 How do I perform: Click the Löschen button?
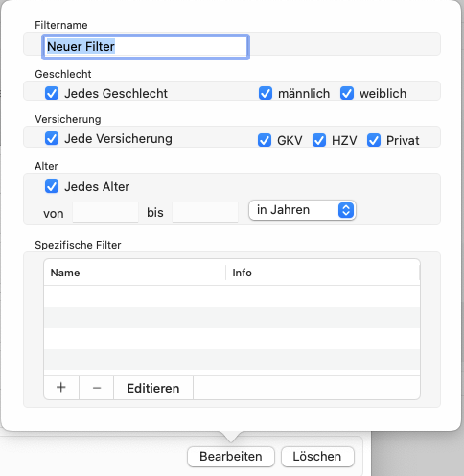(317, 457)
